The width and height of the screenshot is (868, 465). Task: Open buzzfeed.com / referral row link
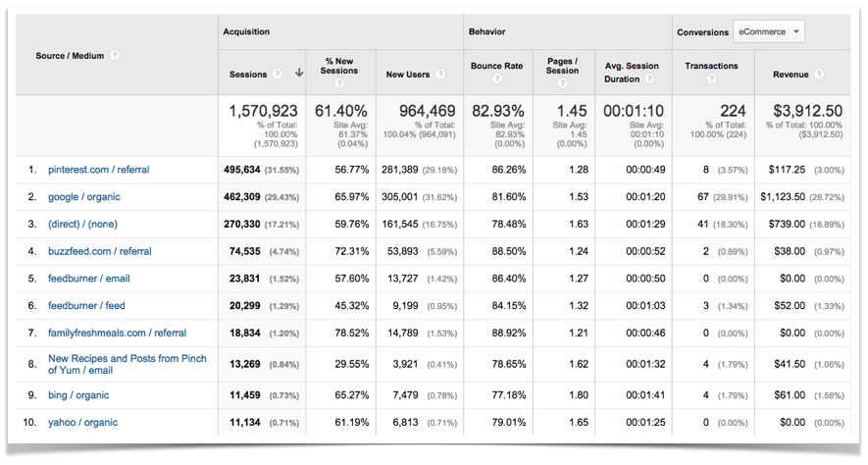(99, 251)
